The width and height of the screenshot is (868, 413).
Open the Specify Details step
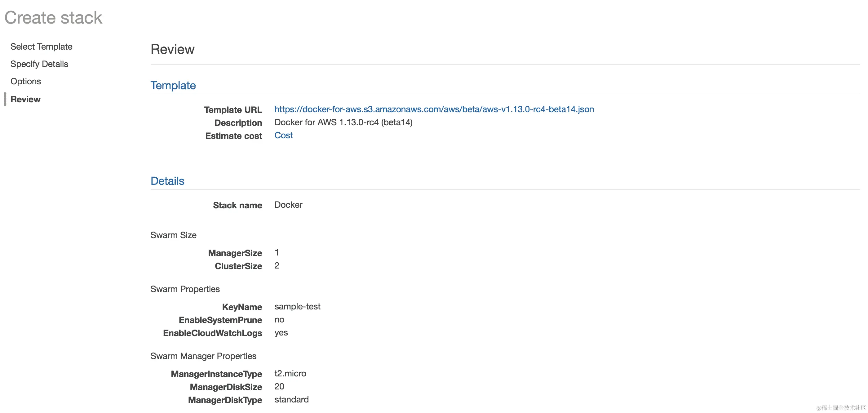click(39, 64)
